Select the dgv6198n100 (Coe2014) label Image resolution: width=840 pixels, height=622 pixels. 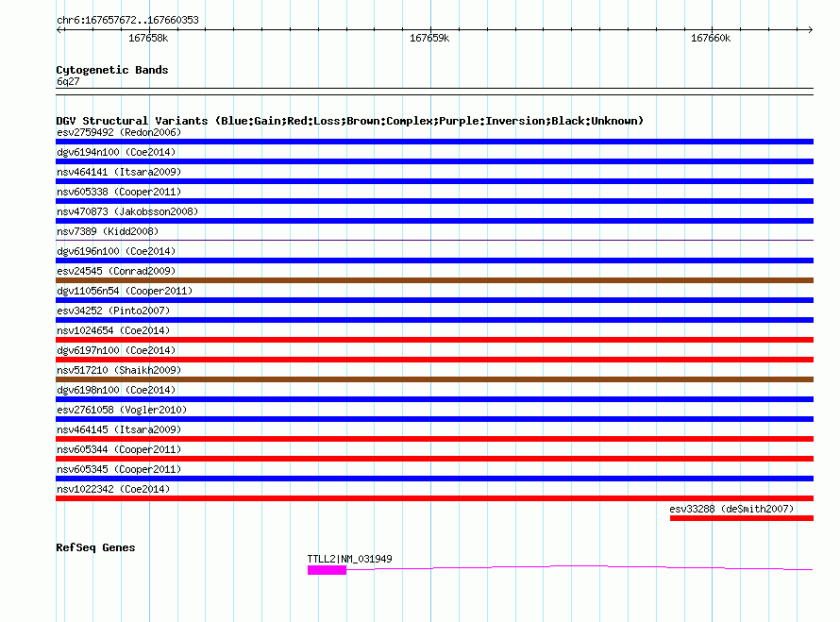(116, 390)
